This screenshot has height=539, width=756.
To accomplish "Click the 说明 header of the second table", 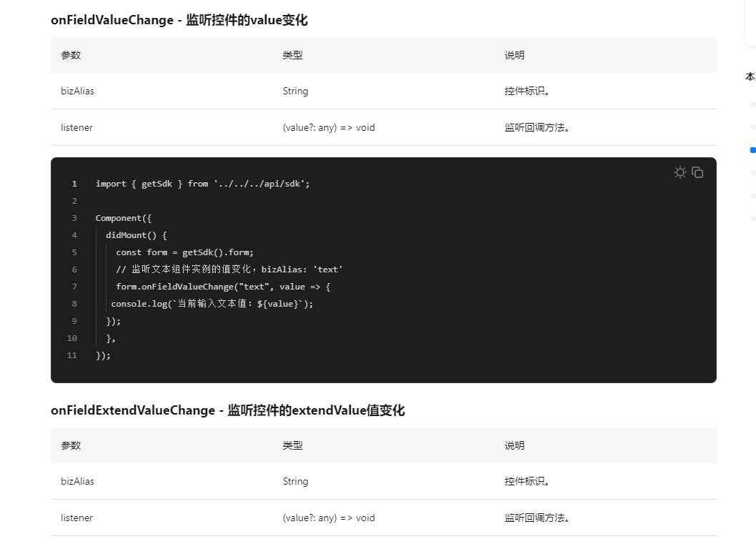I will coord(514,445).
